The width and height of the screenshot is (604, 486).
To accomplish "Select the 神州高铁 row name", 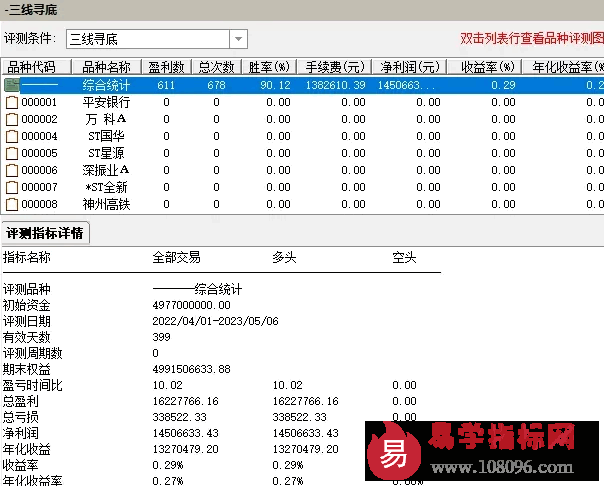I will tap(106, 204).
